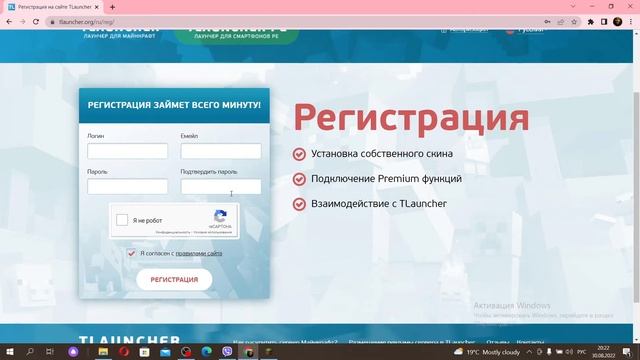Open a new browser tab
The width and height of the screenshot is (640, 360).
point(112,7)
